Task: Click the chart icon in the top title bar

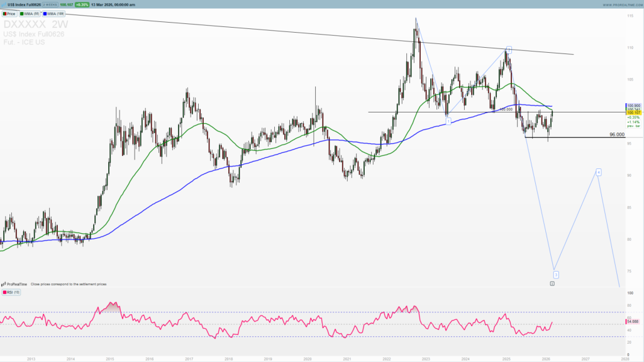Action: tap(5, 4)
